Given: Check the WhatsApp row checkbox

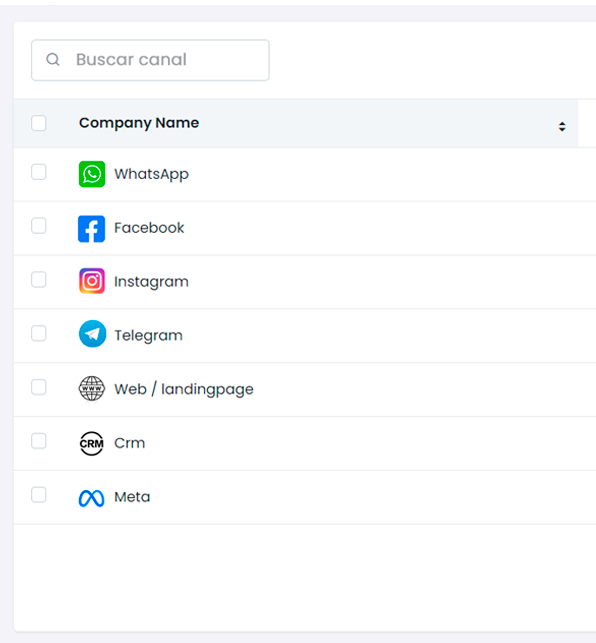Looking at the screenshot, I should [39, 172].
